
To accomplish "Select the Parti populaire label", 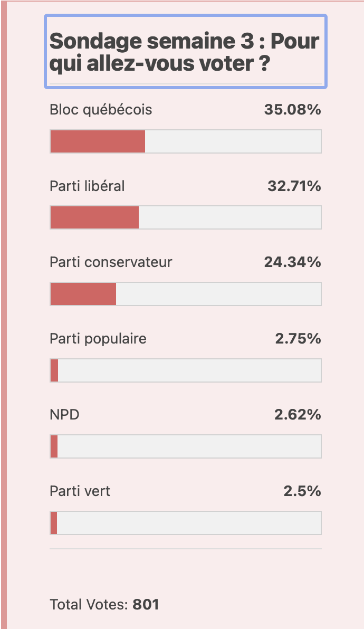I will pos(98,339).
